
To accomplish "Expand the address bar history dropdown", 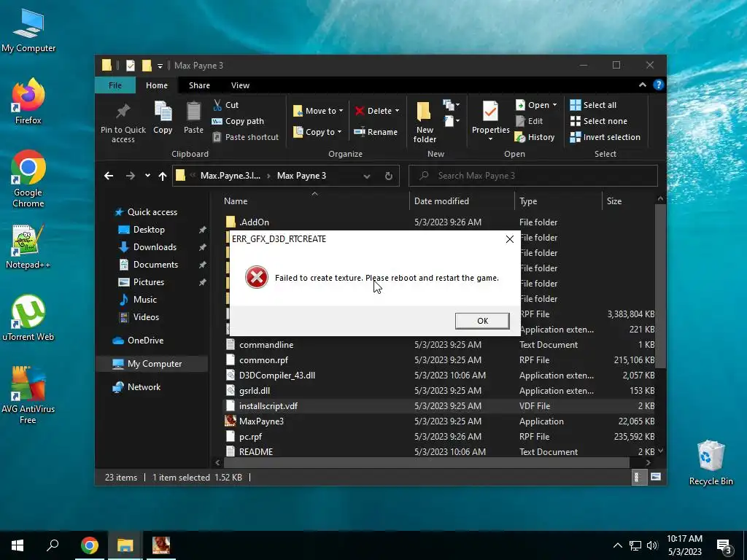I will click(367, 176).
